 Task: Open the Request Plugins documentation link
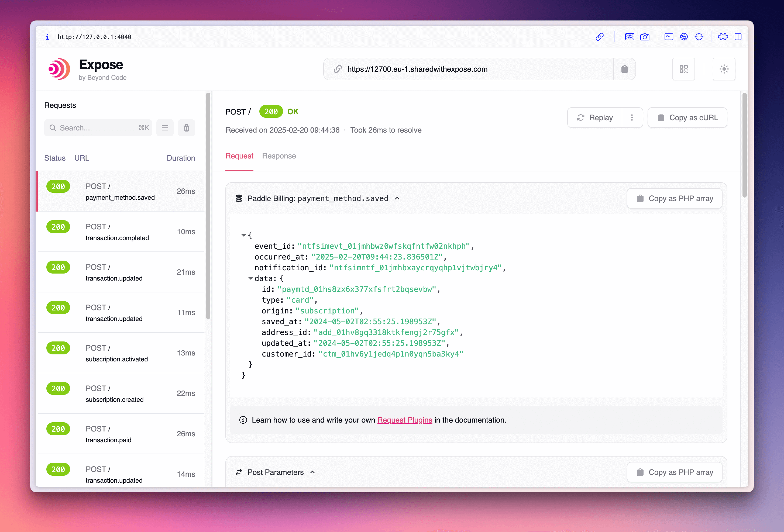click(404, 420)
